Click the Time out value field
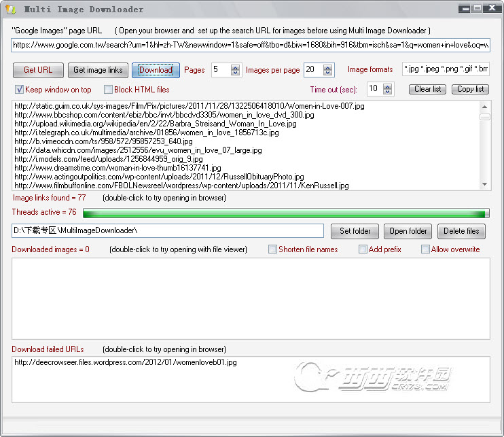504x437 pixels. click(375, 88)
